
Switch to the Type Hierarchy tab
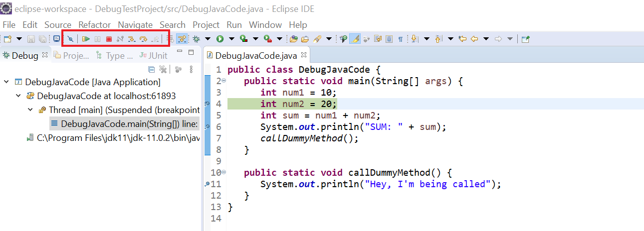click(x=114, y=56)
